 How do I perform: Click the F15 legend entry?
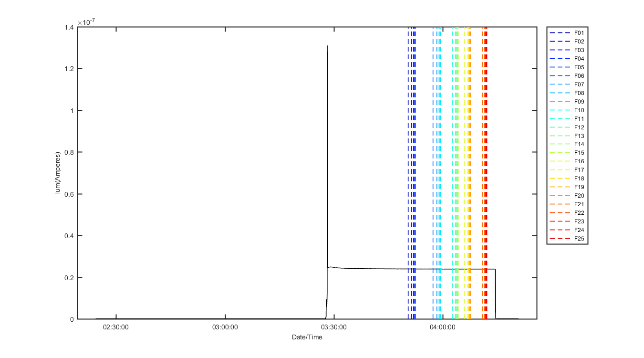567,153
